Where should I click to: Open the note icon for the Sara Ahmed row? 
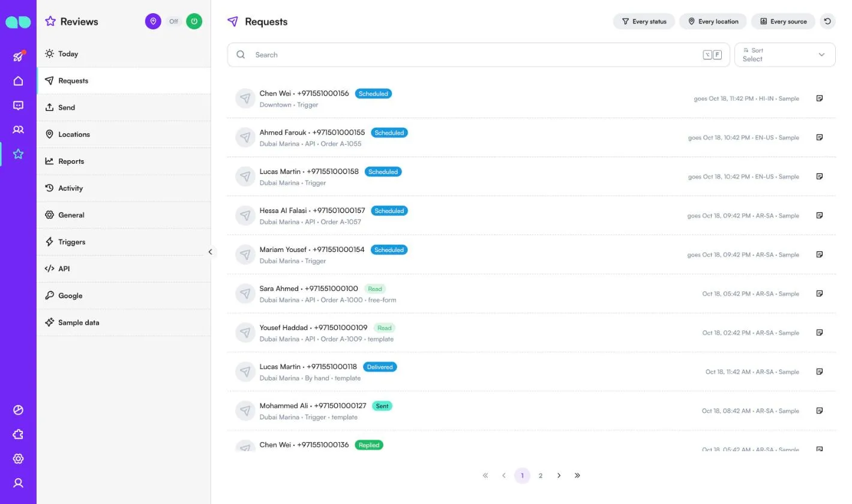(x=820, y=293)
